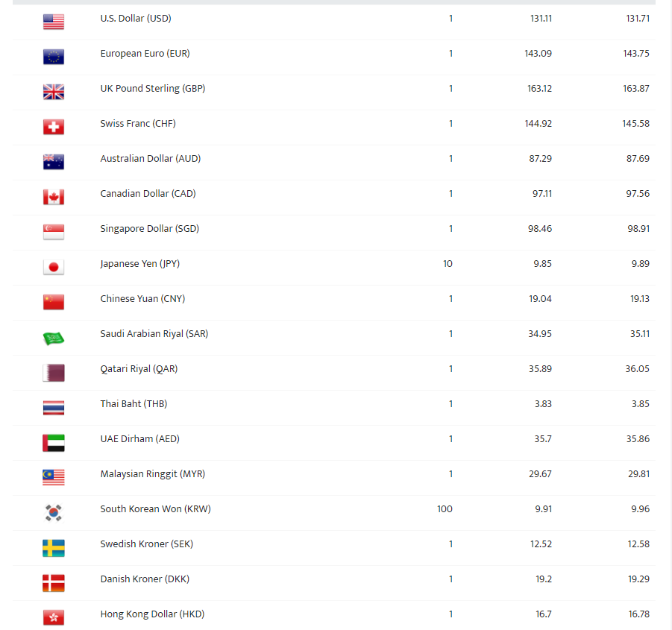672x630 pixels.
Task: Select the Qatar maroon flag icon
Action: (x=54, y=373)
